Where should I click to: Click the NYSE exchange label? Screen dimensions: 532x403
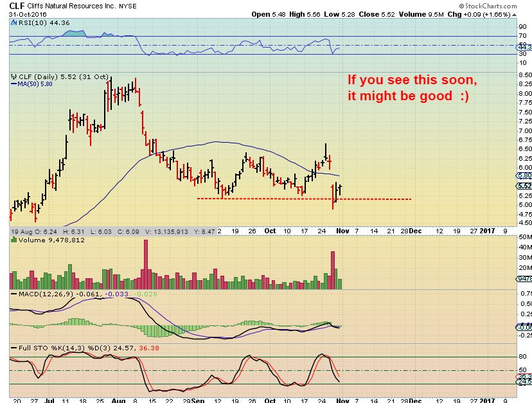pos(128,6)
